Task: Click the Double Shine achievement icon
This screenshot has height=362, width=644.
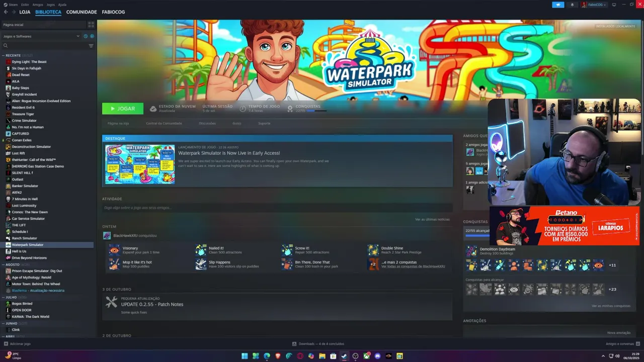Action: pyautogui.click(x=373, y=250)
